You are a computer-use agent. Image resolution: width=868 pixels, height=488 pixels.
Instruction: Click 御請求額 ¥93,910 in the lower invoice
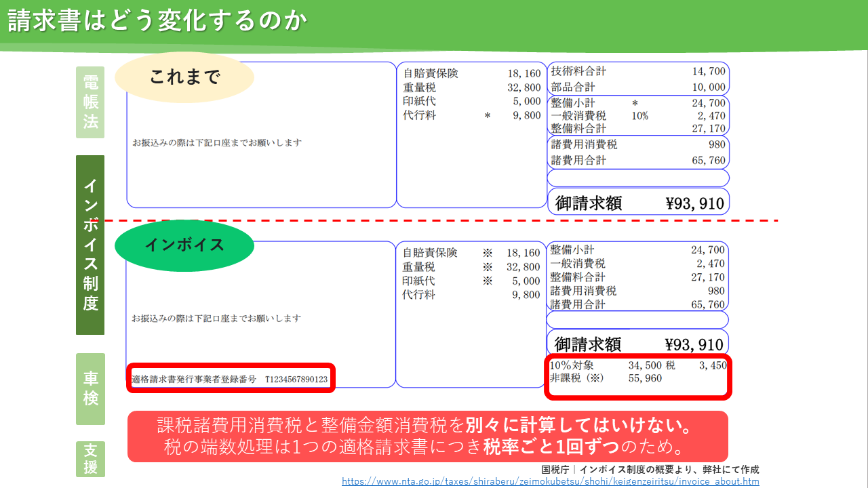tap(639, 344)
